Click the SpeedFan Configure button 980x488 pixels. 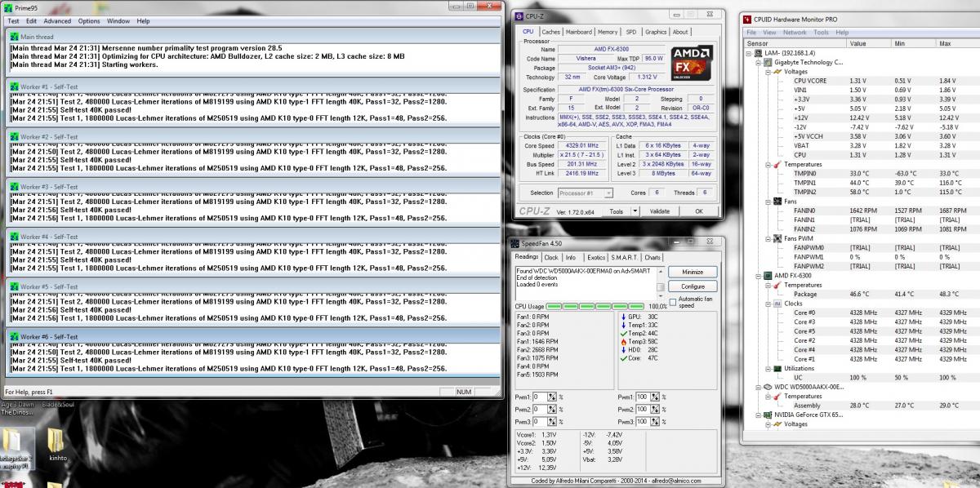(x=693, y=286)
